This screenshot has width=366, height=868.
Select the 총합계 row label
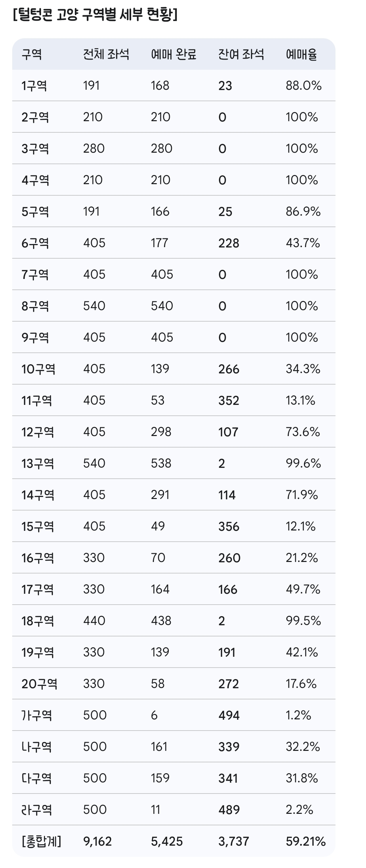point(41,841)
